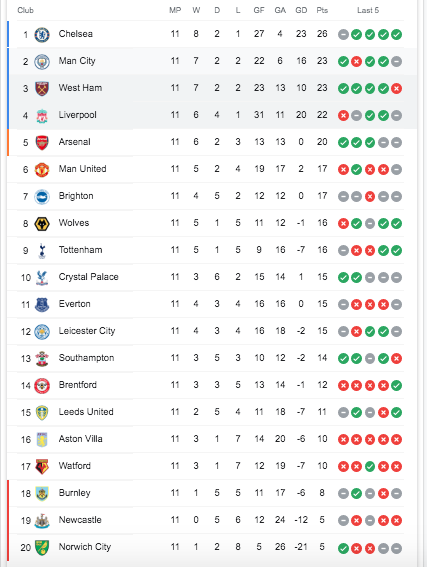Open the Wolves wolf-head logo
Screen dimensions: 427x567
42,224
